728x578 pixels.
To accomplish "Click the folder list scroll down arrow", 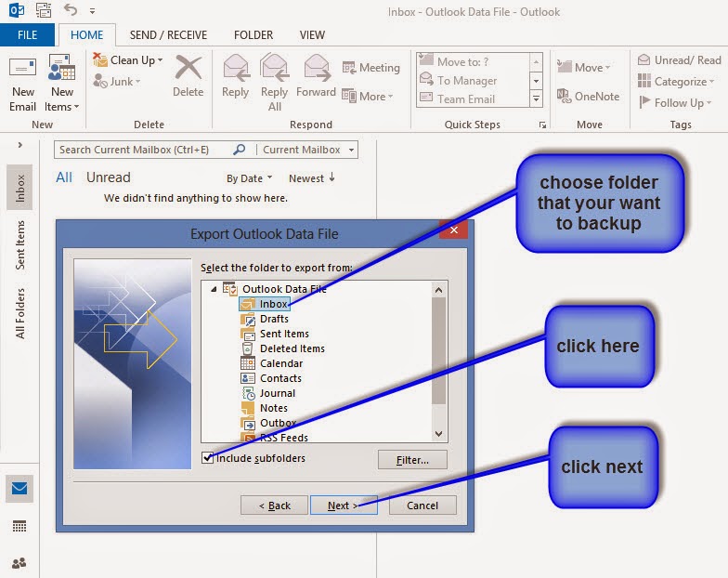I will tap(438, 433).
